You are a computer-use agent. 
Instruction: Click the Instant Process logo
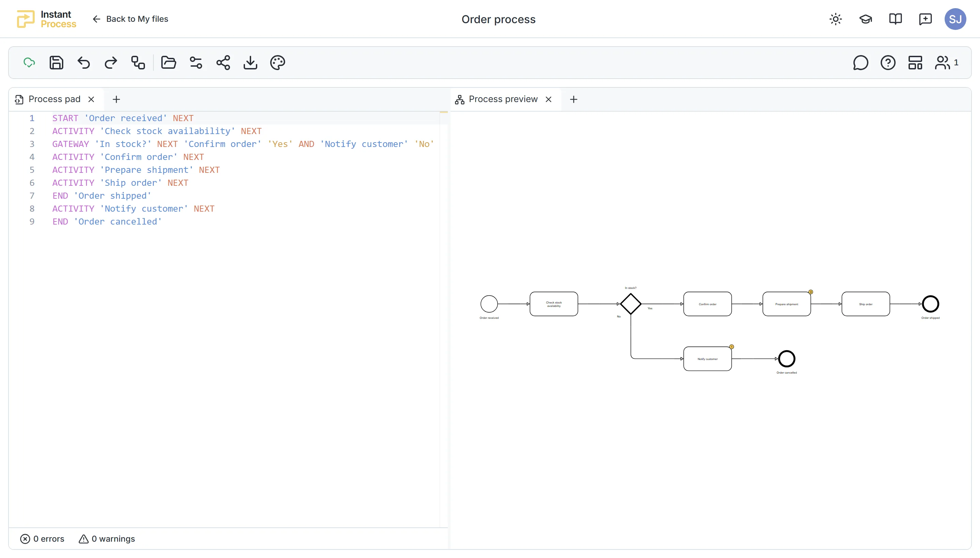point(46,19)
